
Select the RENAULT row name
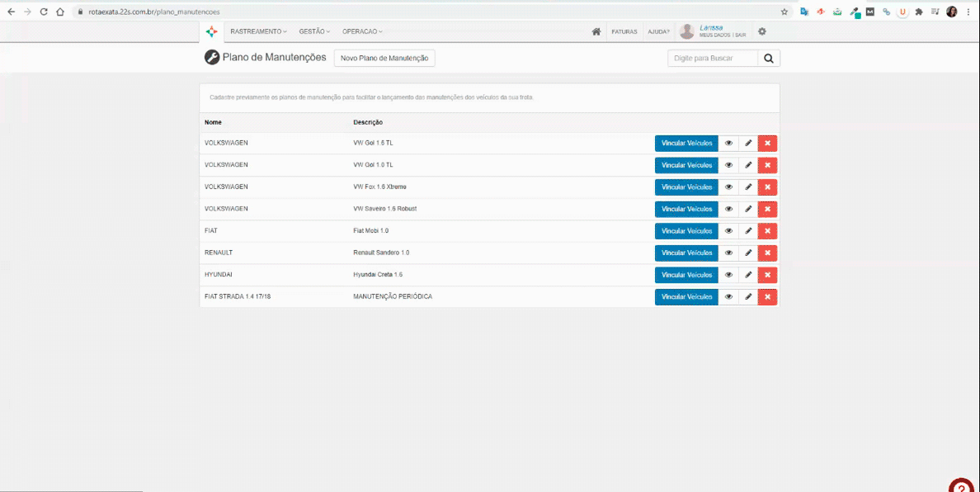[x=218, y=253]
